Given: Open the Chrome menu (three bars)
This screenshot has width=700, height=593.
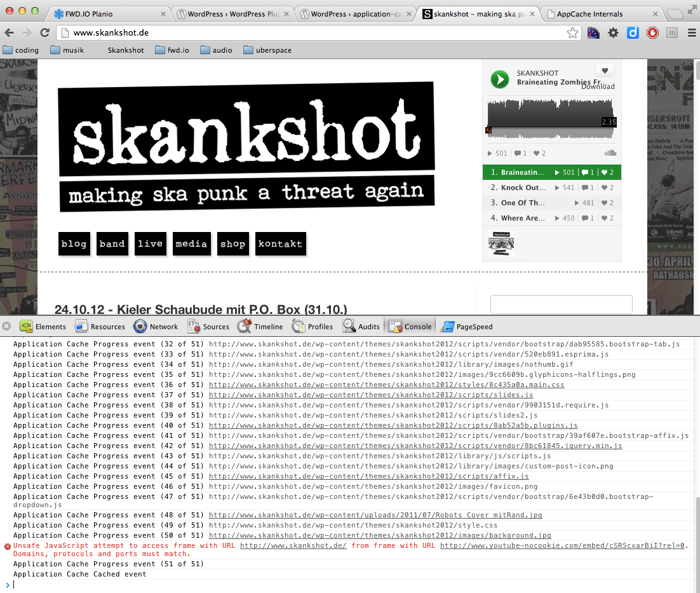Looking at the screenshot, I should (692, 32).
